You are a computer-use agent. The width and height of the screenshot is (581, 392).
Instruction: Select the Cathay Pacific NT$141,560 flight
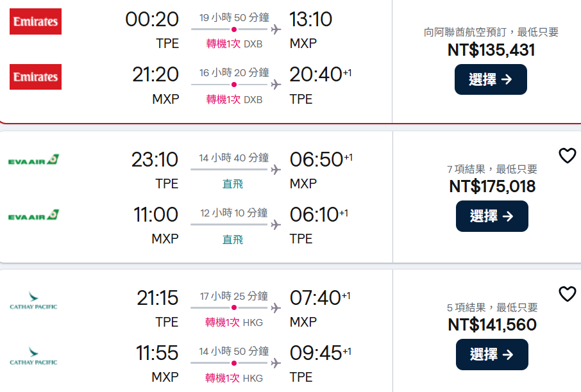(x=492, y=354)
